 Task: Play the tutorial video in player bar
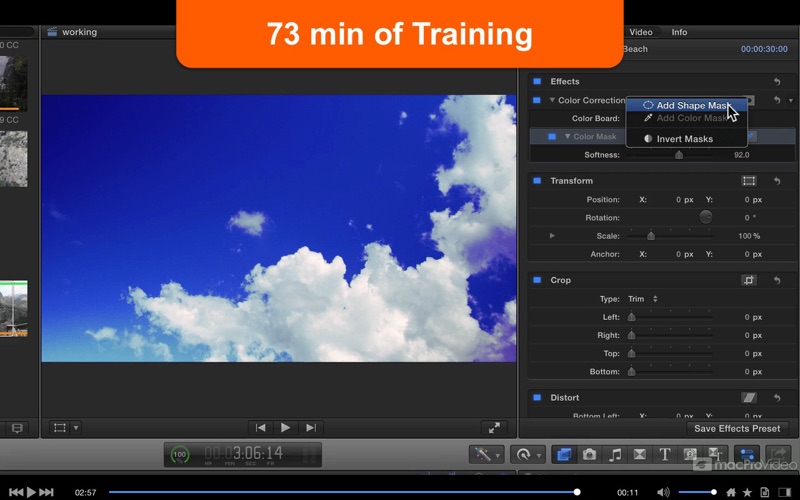point(31,492)
